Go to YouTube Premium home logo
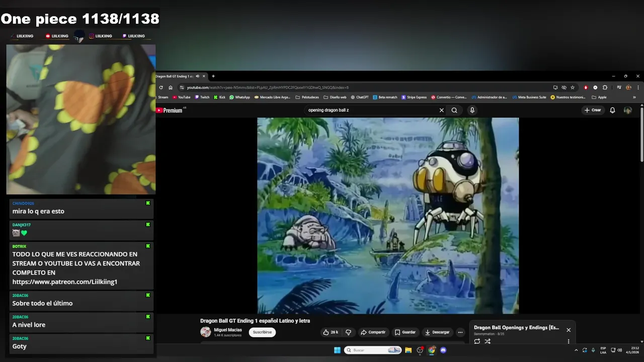 (x=169, y=110)
